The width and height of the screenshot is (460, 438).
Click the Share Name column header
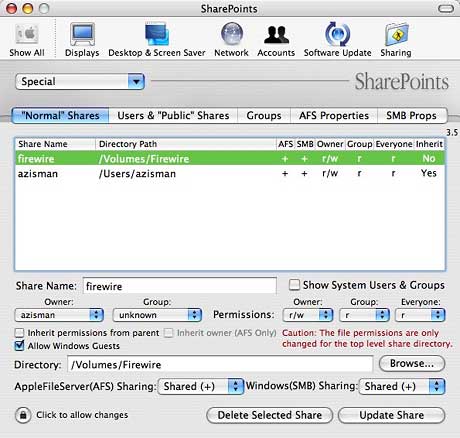[55, 144]
